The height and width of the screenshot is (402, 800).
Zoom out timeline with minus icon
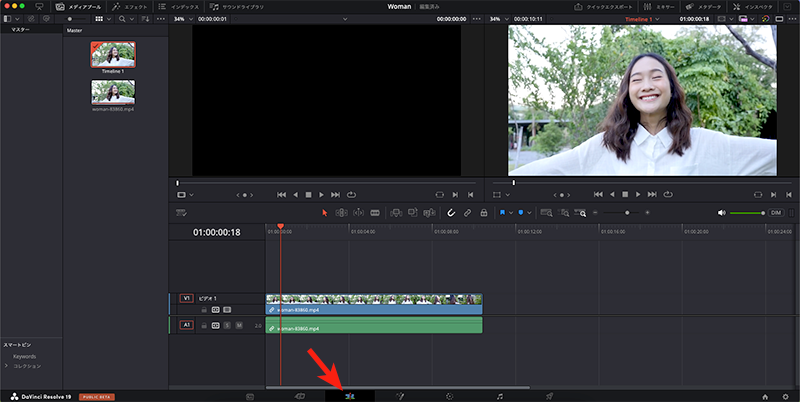tap(595, 213)
